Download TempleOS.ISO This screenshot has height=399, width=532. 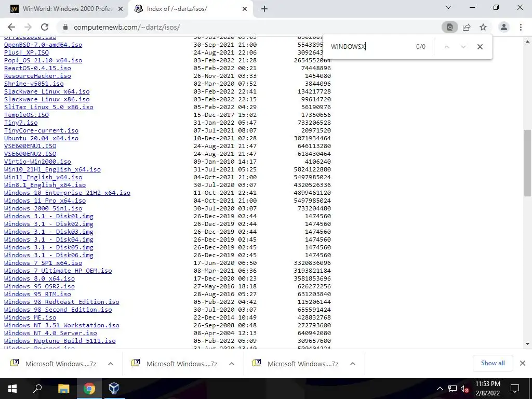(x=26, y=115)
